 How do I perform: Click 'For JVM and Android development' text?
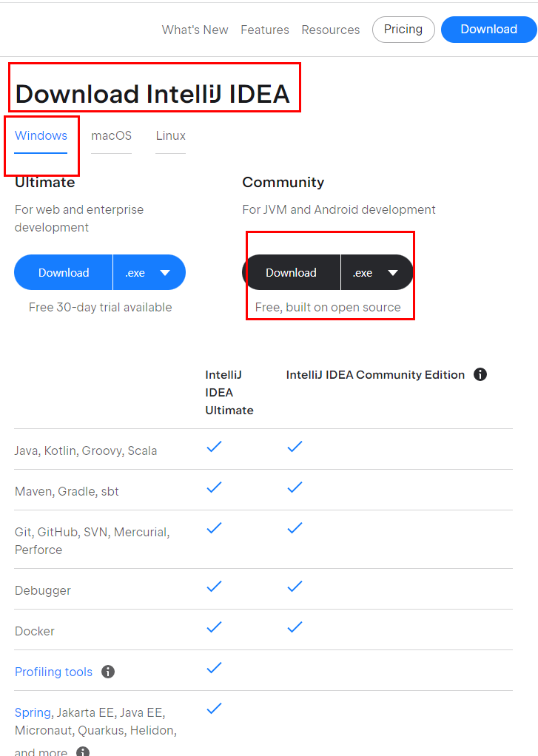(x=339, y=210)
